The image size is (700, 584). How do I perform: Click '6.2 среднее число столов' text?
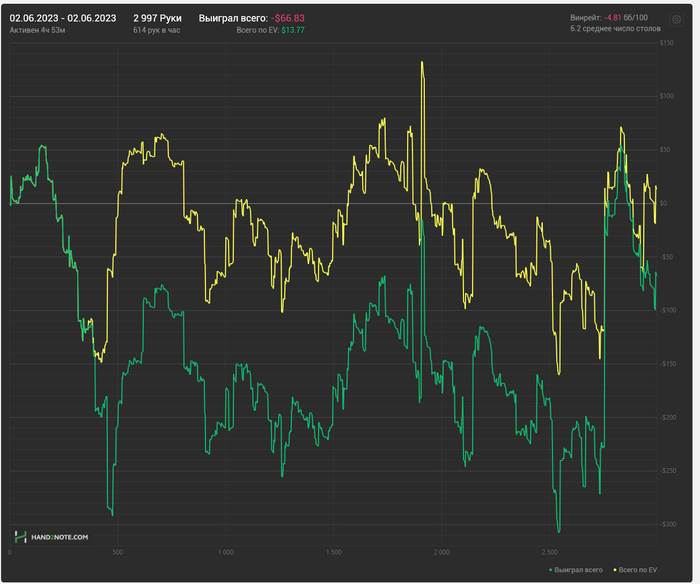pyautogui.click(x=615, y=29)
